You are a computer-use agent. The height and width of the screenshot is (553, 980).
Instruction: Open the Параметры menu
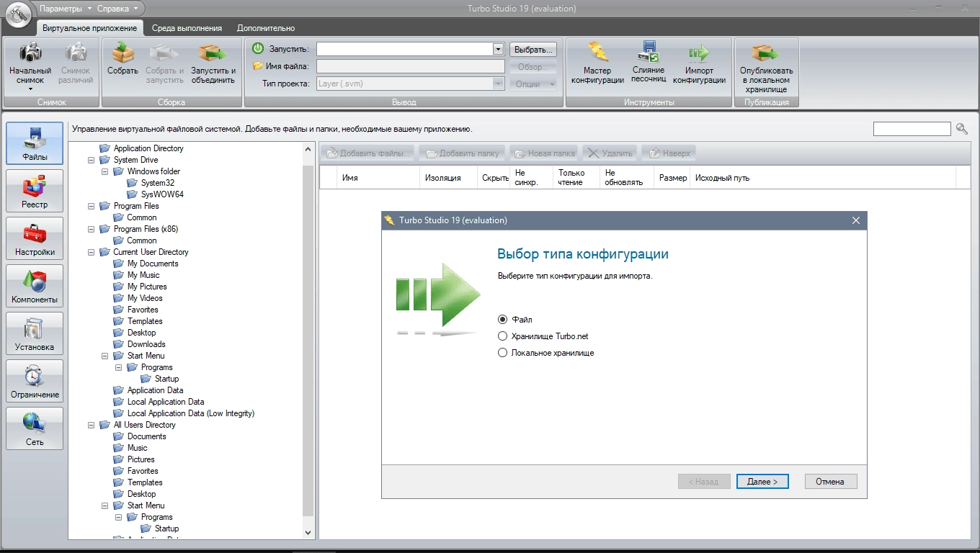coord(65,9)
